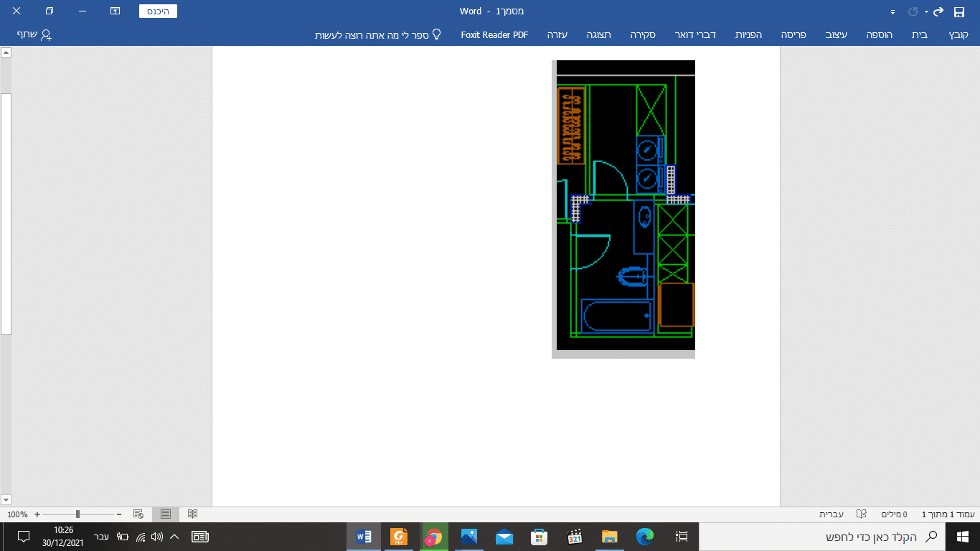Viewport: 980px width, 551px height.
Task: Click the Redo button in the title bar
Action: [913, 11]
